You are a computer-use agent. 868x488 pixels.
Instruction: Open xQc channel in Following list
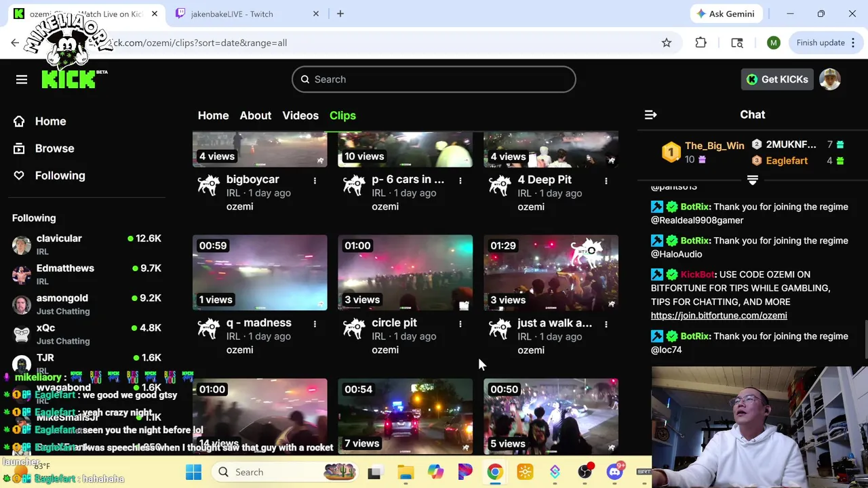87,333
